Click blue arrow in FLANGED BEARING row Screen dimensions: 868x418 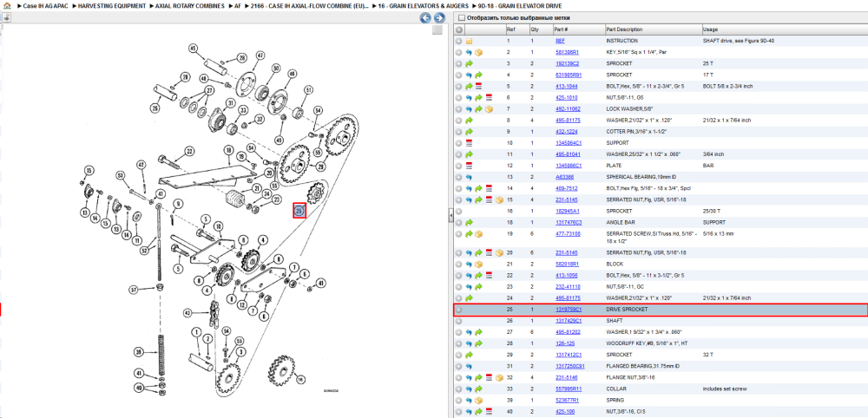click(469, 366)
